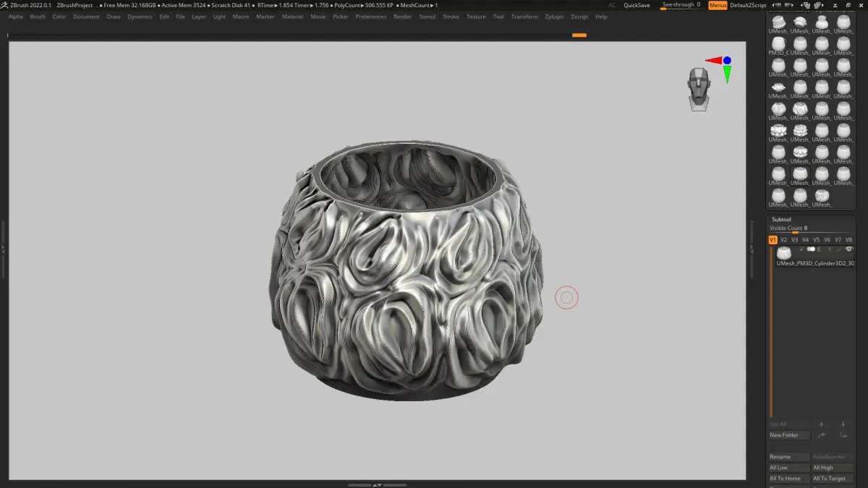Activate visibility set V6
The height and width of the screenshot is (488, 868).
[827, 239]
